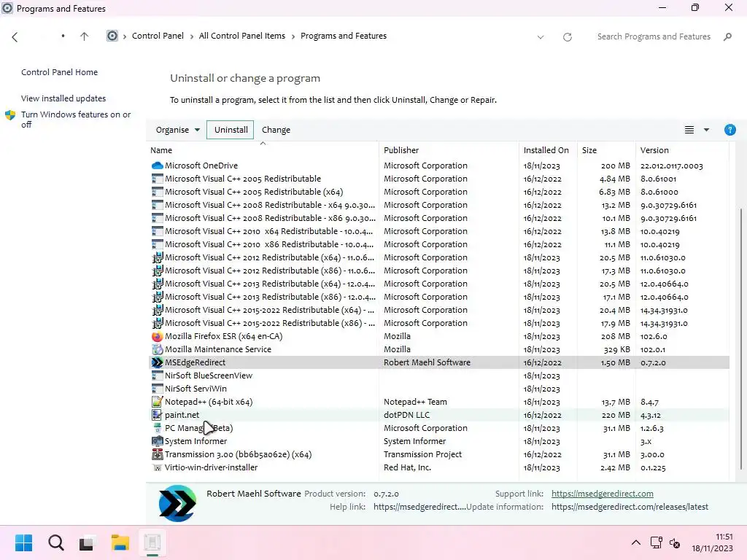747x560 pixels.
Task: Open the help question mark icon
Action: click(x=729, y=130)
